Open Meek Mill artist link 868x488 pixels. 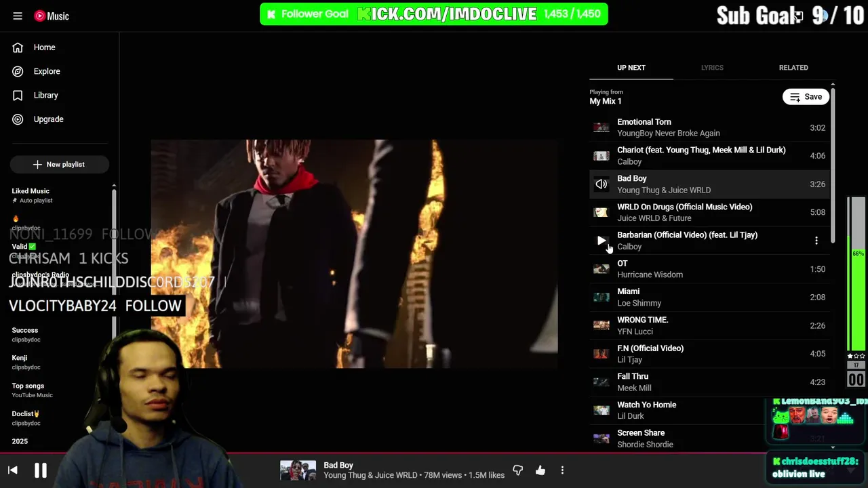coord(634,388)
